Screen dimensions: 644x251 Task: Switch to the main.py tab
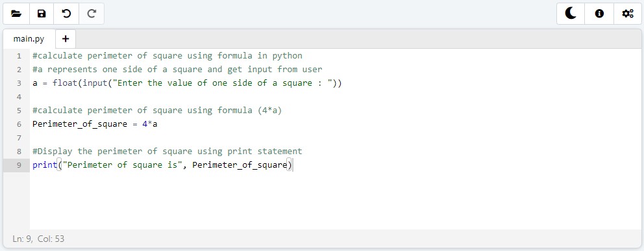tap(29, 39)
